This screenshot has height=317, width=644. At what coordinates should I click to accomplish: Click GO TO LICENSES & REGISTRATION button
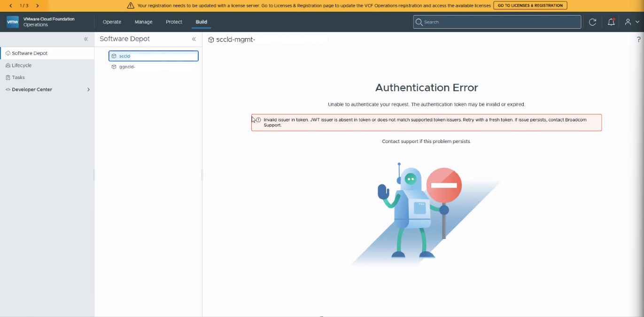click(x=530, y=6)
